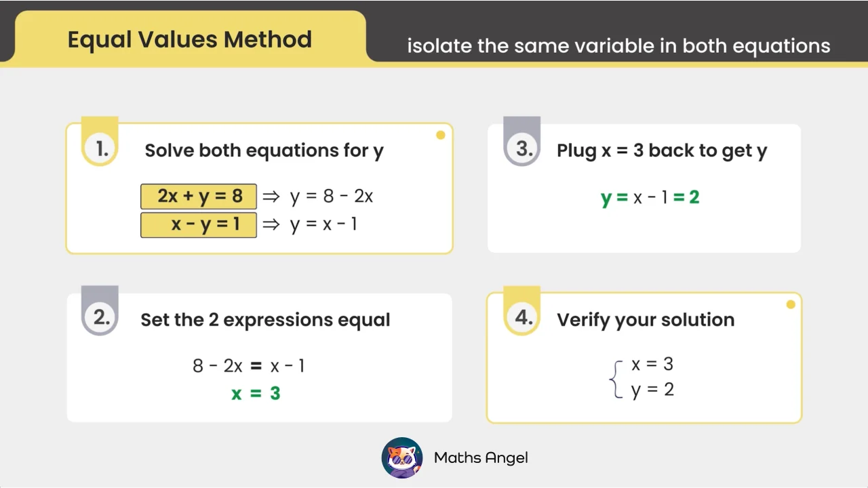The image size is (868, 488).
Task: Click the 'Solve both equations for y' heading
Action: pyautogui.click(x=264, y=150)
